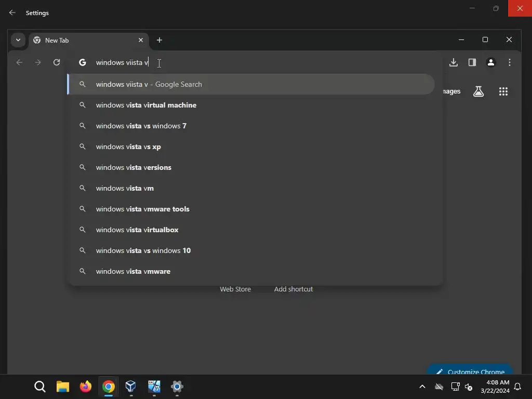Open the Windows 7 themed taskbar app
This screenshot has width=532, height=399.
pos(154,387)
